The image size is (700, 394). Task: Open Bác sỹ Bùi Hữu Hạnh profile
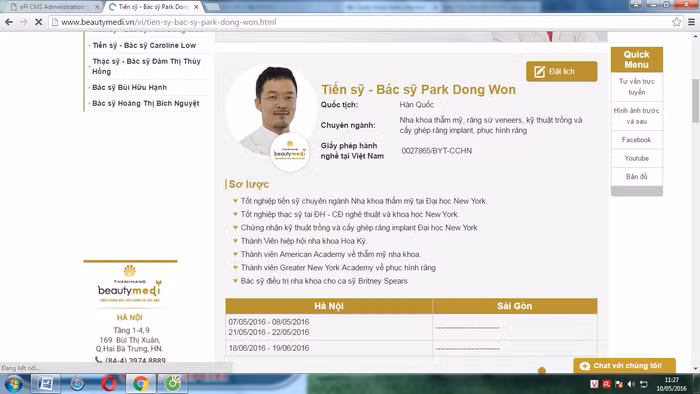click(129, 87)
